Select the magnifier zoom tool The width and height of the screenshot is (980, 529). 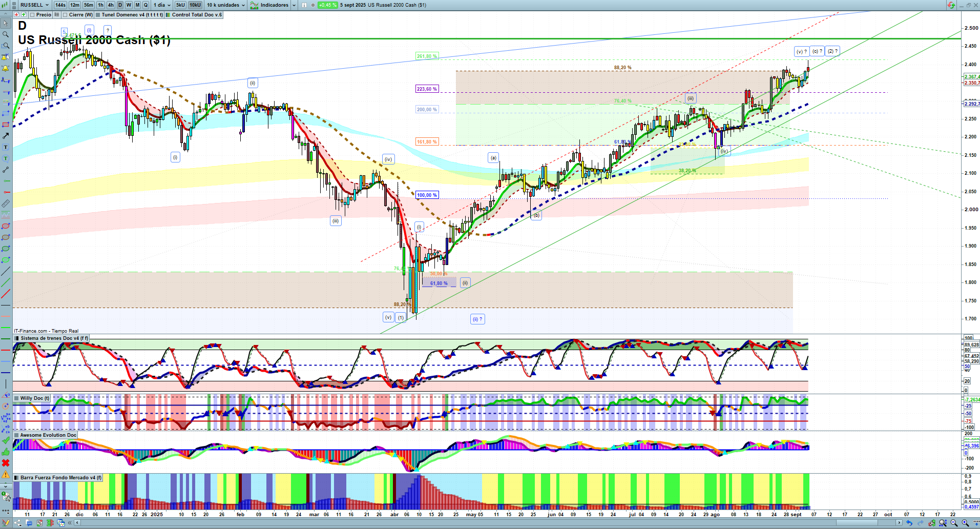tap(6, 34)
